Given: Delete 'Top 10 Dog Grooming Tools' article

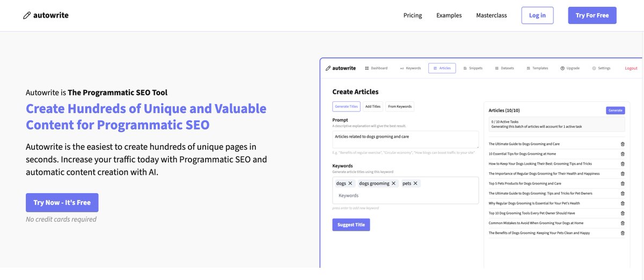Looking at the screenshot, I should click(623, 213).
